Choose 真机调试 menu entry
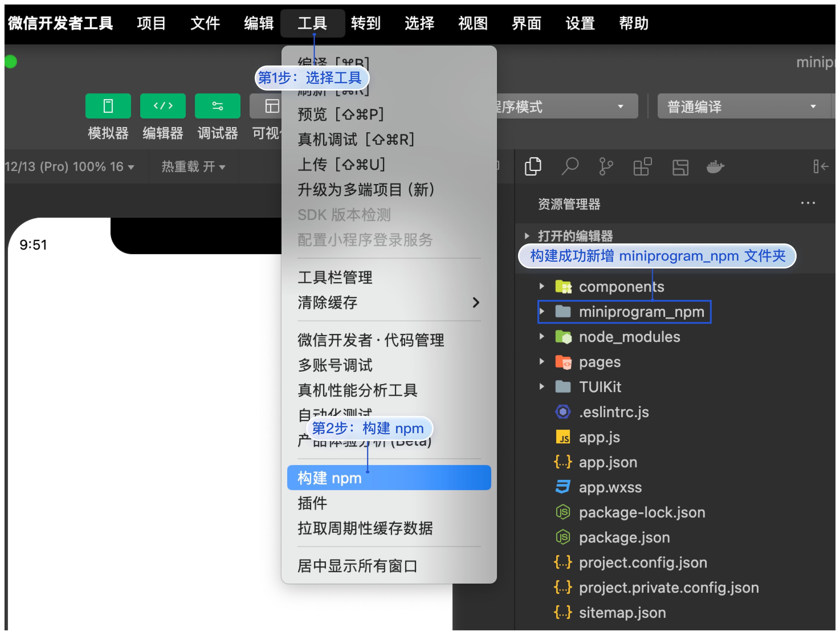The width and height of the screenshot is (840, 635). [x=389, y=139]
